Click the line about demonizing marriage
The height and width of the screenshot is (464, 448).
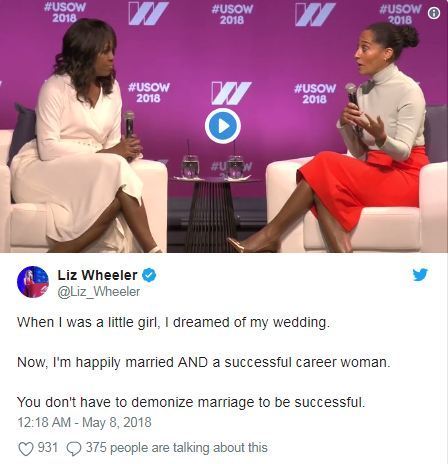pos(191,402)
